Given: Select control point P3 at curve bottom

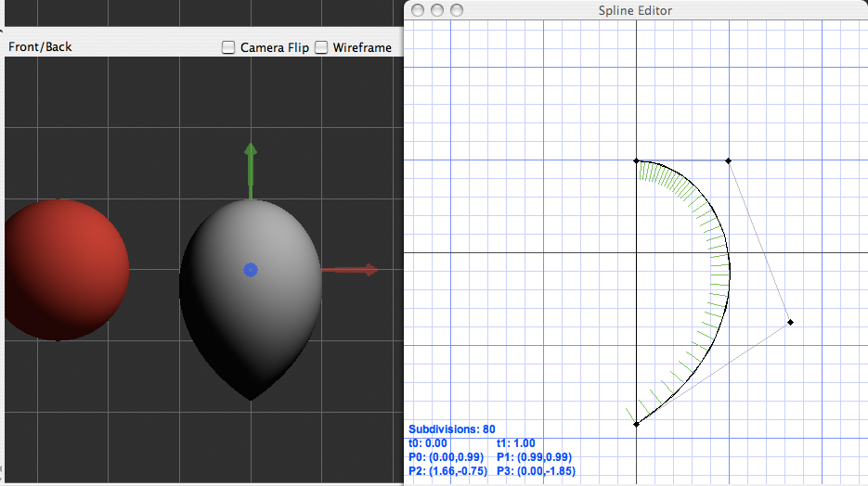Looking at the screenshot, I should (x=636, y=424).
